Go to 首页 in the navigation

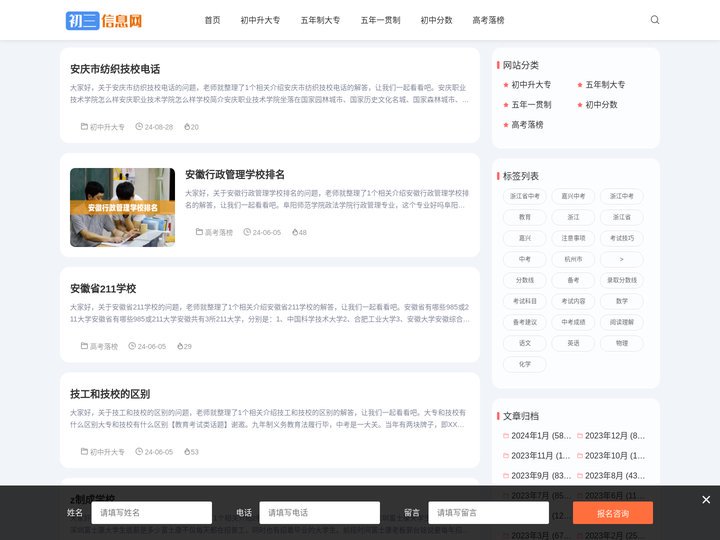click(212, 20)
